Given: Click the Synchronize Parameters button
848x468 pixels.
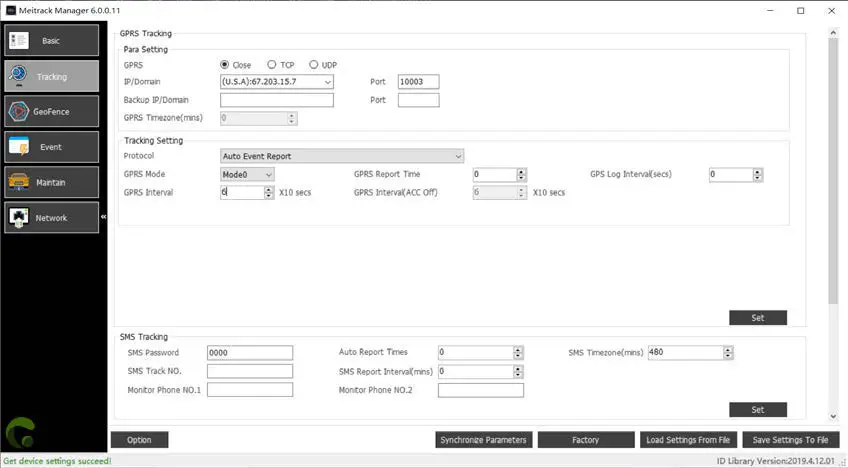Looking at the screenshot, I should click(x=483, y=440).
